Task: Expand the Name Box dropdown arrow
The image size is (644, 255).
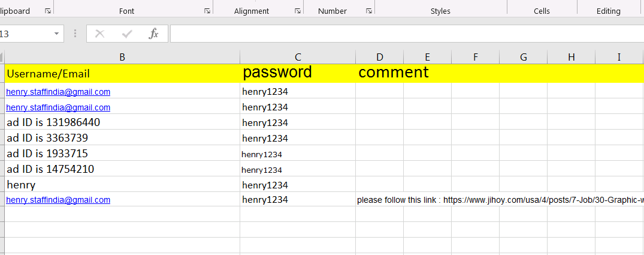Action: tap(57, 34)
